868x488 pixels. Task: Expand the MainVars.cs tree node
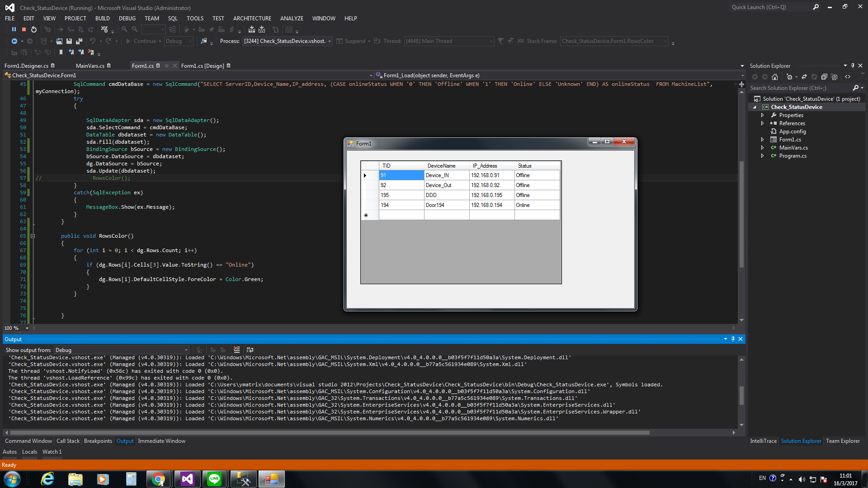coord(762,148)
